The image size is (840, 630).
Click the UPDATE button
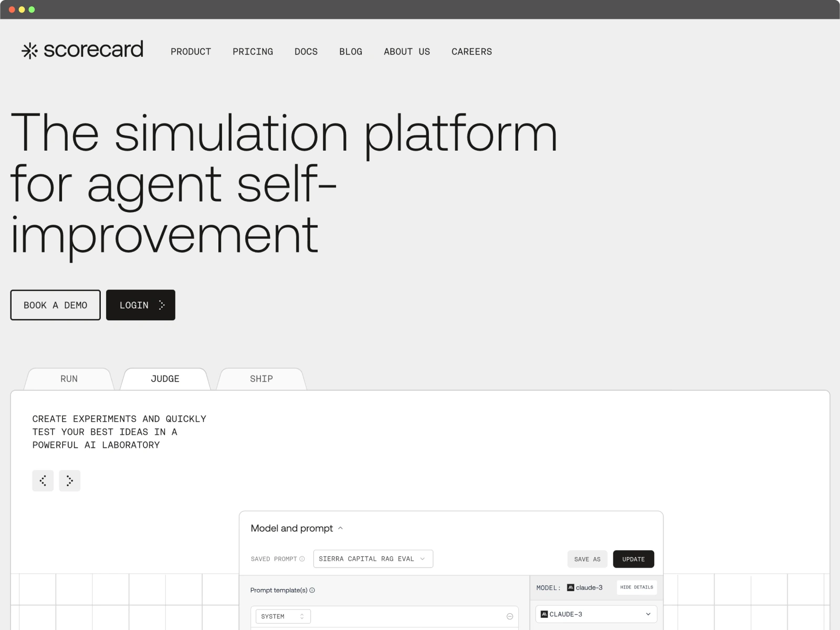(634, 559)
